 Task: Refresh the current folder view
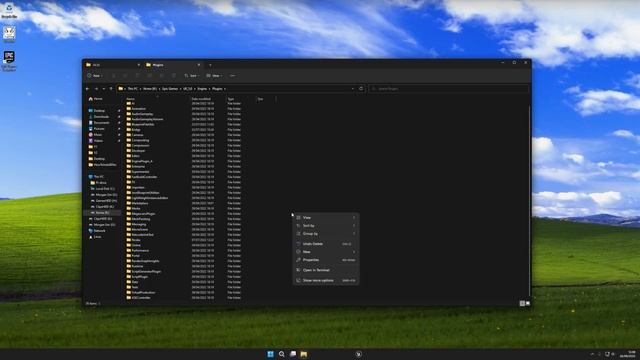pos(361,89)
